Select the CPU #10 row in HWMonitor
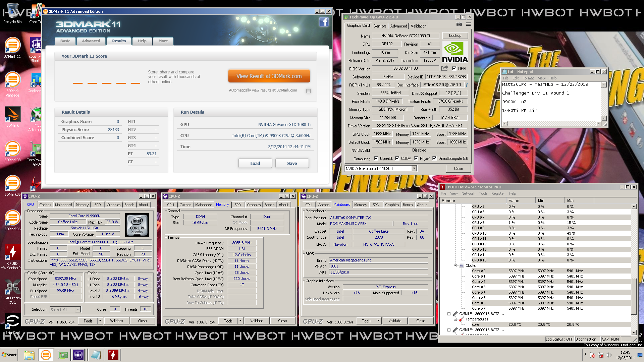The width and height of the screenshot is (644, 362). pos(536,233)
